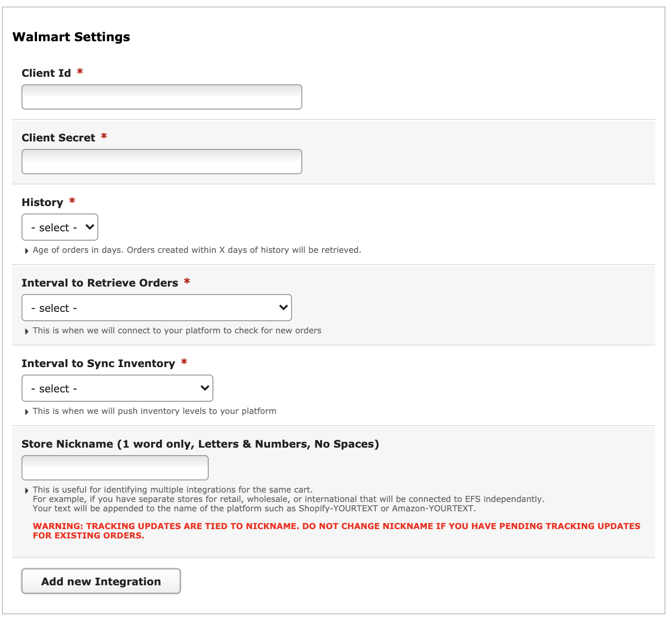The image size is (672, 619).
Task: Open Interval to Sync Inventory dropdown
Action: 117,388
